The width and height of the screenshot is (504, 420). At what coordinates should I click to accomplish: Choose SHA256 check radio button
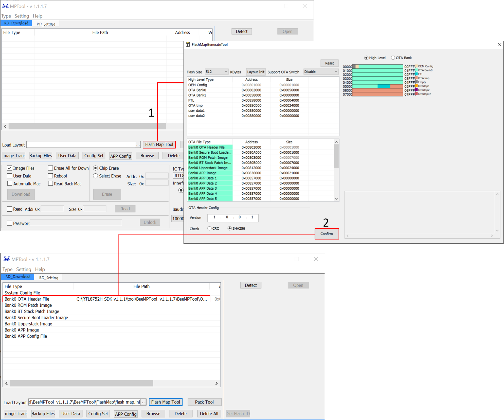click(229, 228)
